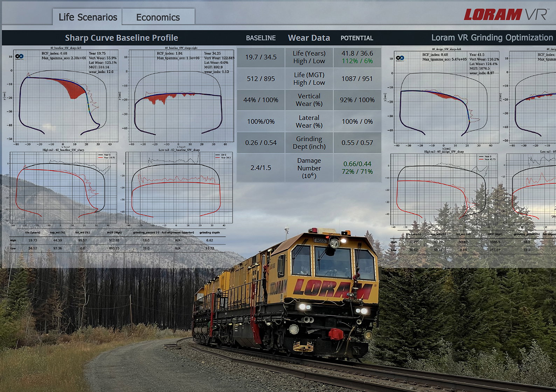Select baseline MGT value '512 / 895'
Viewport: 556px width, 392px height.
coord(261,79)
